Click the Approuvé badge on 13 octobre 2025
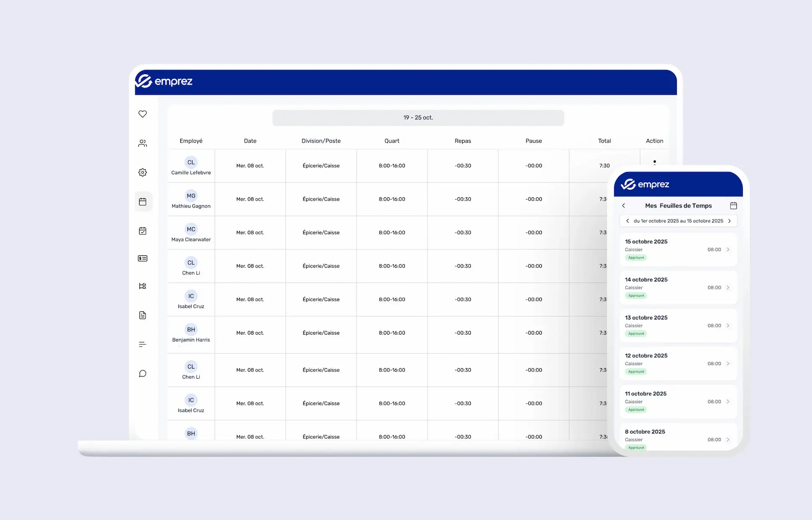 [636, 333]
